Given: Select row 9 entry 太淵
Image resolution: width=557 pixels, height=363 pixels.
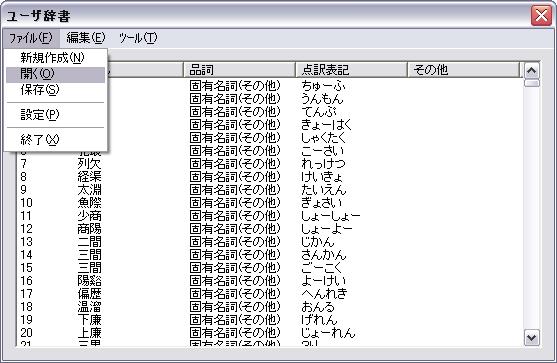Looking at the screenshot, I should pyautogui.click(x=89, y=190).
